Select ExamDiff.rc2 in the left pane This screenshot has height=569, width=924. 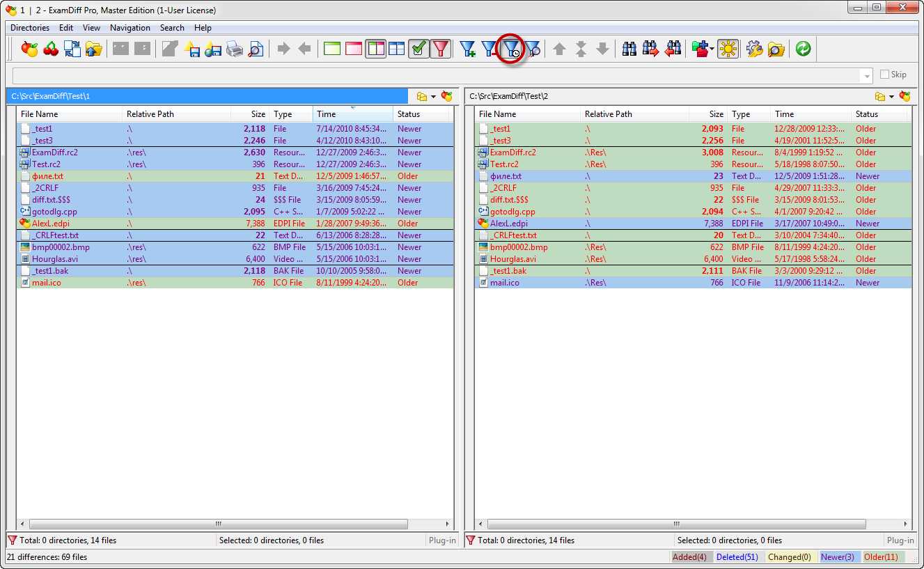click(x=235, y=153)
